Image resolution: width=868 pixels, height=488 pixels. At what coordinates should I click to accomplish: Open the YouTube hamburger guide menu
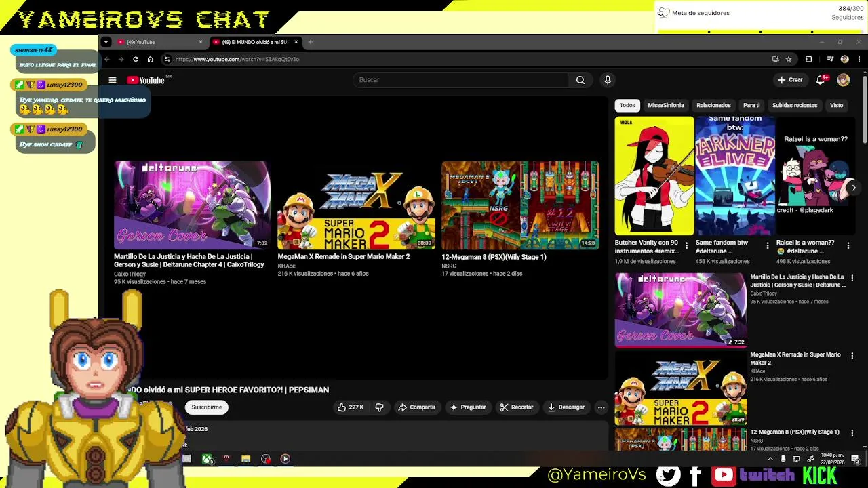(x=113, y=80)
